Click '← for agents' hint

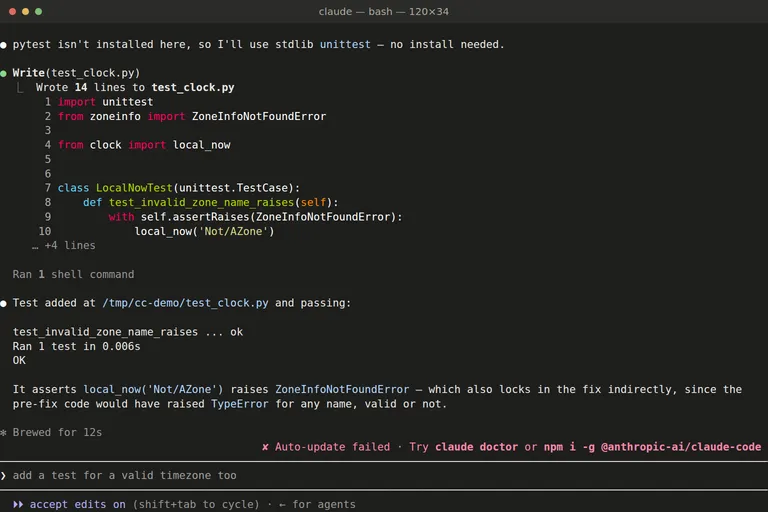coord(317,504)
